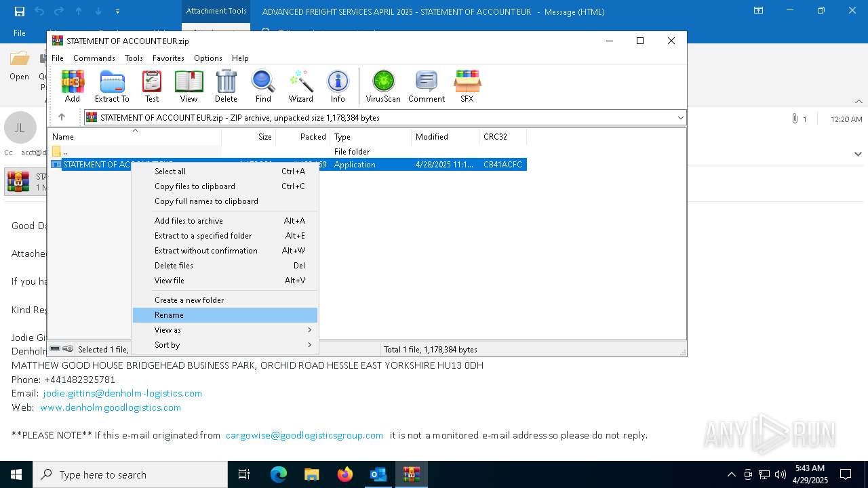The image size is (868, 488).
Task: Choose Rename in context menu
Action: coord(225,315)
